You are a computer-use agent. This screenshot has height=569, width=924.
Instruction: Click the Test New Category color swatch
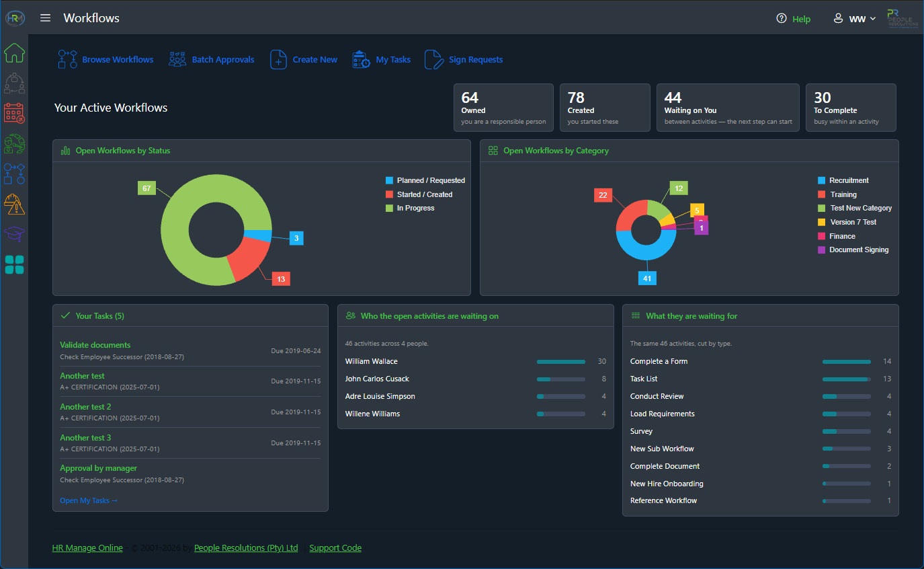pyautogui.click(x=821, y=208)
